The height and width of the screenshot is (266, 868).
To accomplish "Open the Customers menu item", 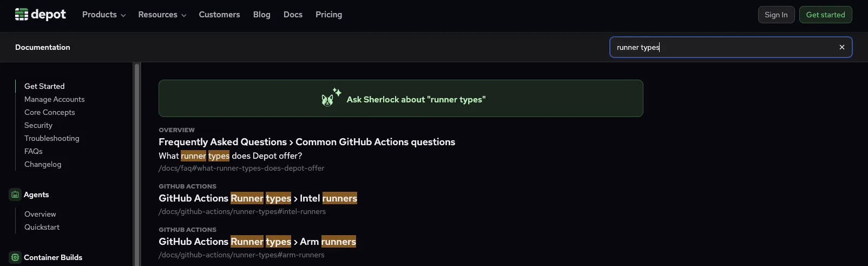I will tap(219, 15).
